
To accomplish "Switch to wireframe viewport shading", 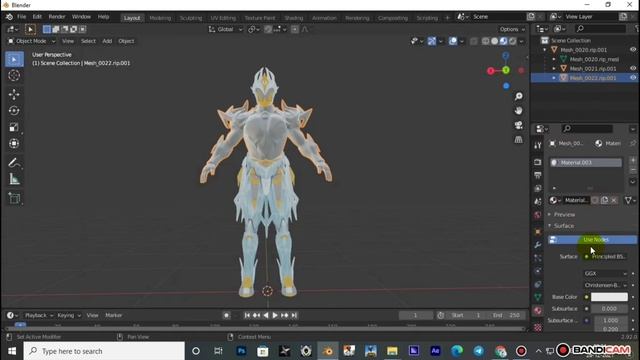I will [486, 41].
